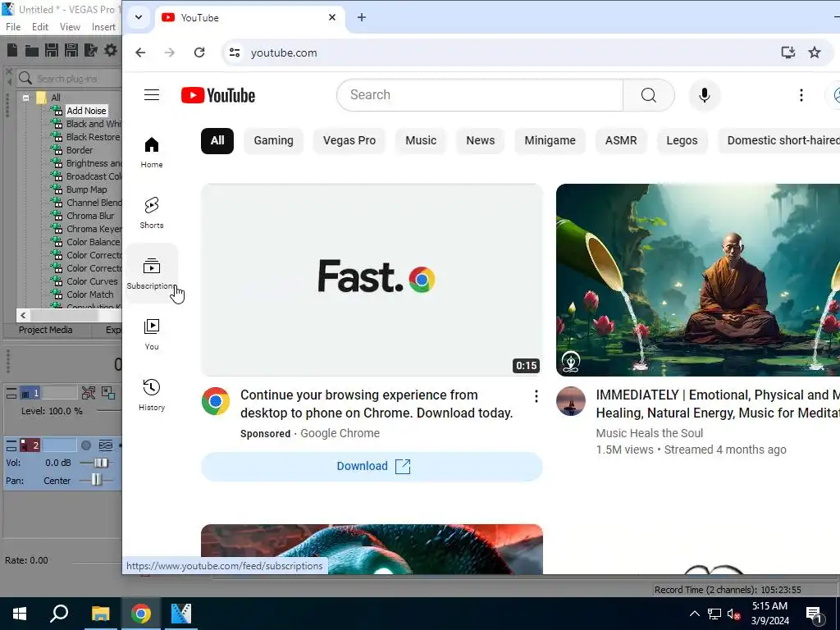Select the News filter chip
The height and width of the screenshot is (630, 840).
tap(480, 141)
